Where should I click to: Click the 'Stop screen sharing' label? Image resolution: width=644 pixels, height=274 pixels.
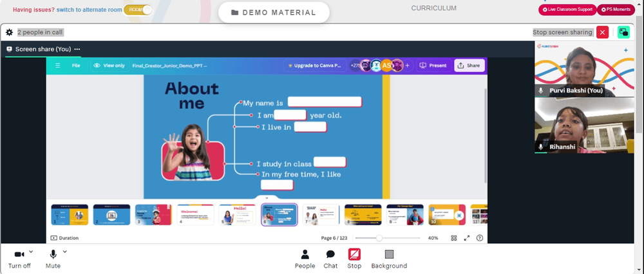coord(563,32)
